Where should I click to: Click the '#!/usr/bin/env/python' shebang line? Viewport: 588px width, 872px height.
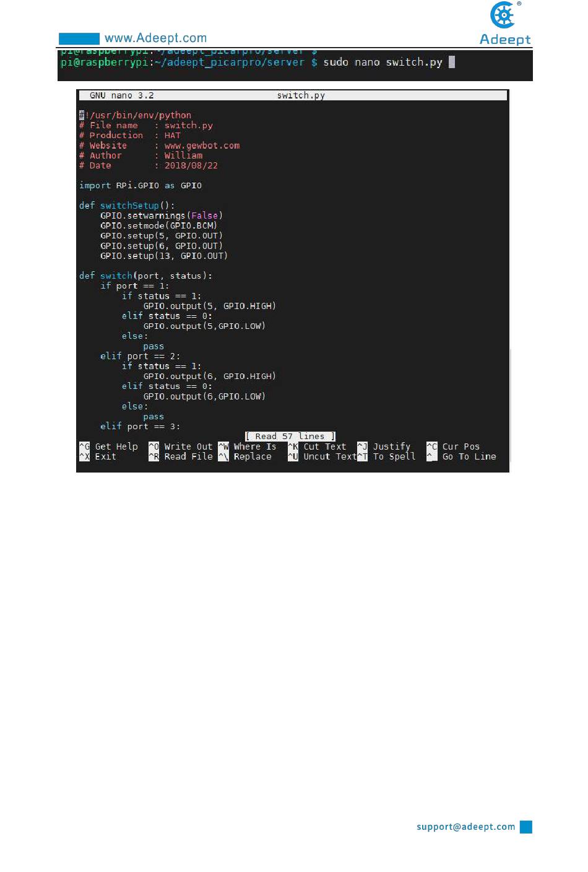[135, 115]
